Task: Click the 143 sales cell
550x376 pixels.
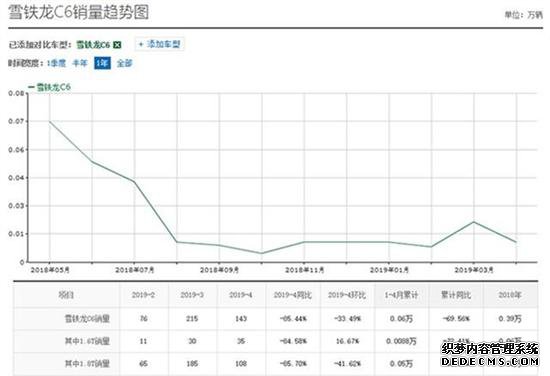Action: pos(241,318)
